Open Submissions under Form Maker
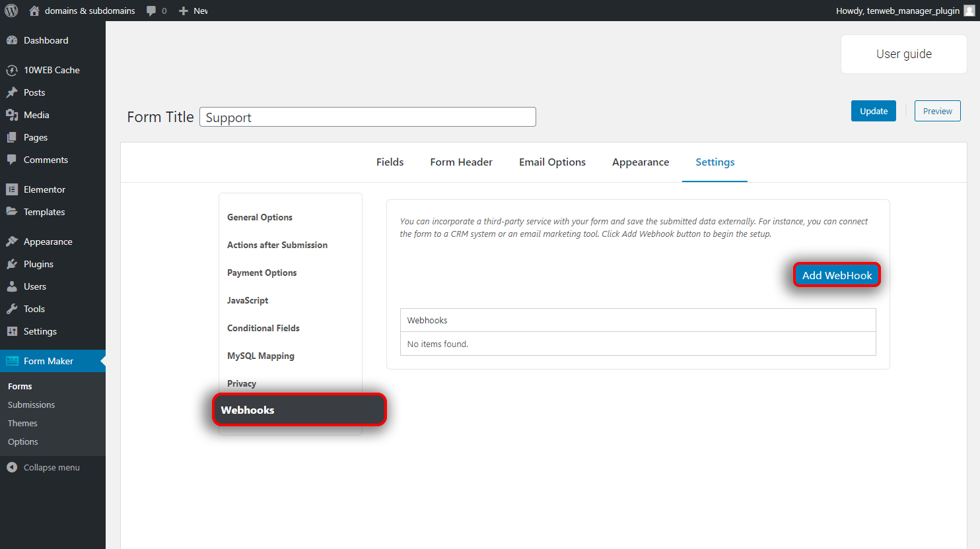Screen dimensions: 980x549 point(31,404)
